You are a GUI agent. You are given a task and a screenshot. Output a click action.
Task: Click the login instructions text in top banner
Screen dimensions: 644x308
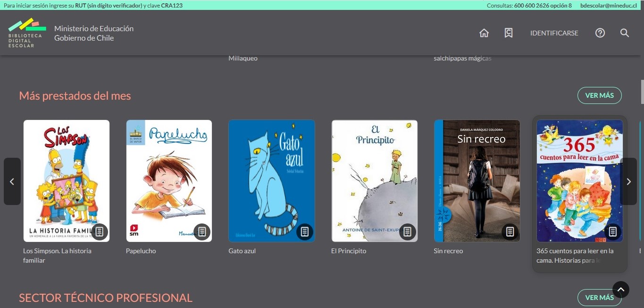pyautogui.click(x=93, y=6)
